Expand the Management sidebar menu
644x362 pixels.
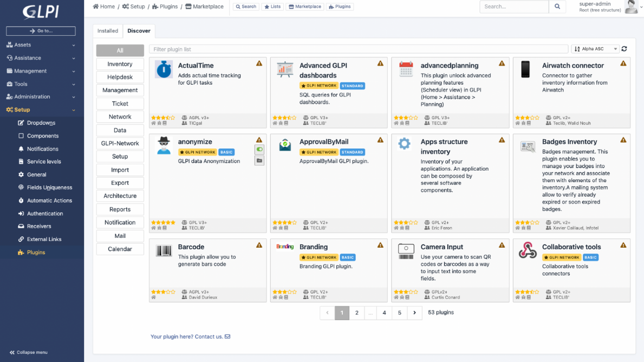pyautogui.click(x=41, y=71)
